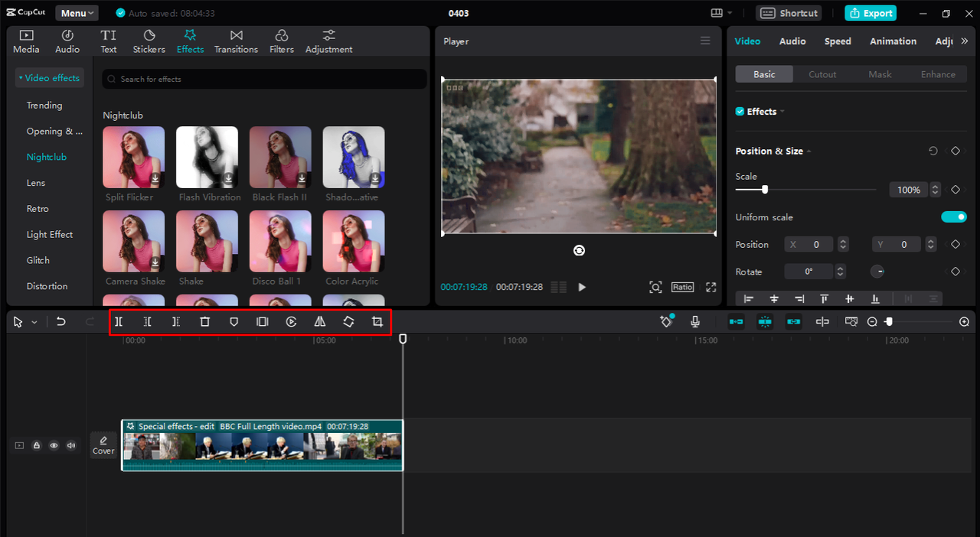Select the Enhance sub-tab
Viewport: 980px width, 537px height.
[x=938, y=74]
